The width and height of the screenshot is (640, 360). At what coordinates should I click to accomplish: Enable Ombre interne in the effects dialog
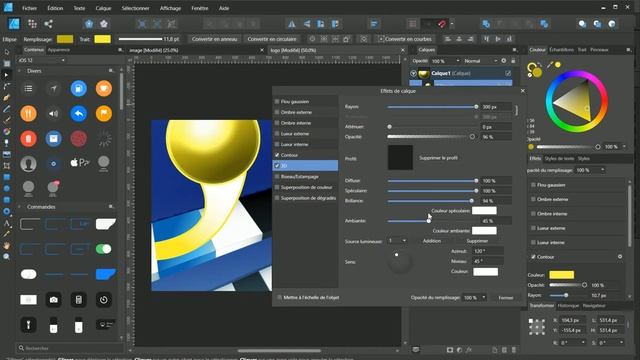pos(277,122)
